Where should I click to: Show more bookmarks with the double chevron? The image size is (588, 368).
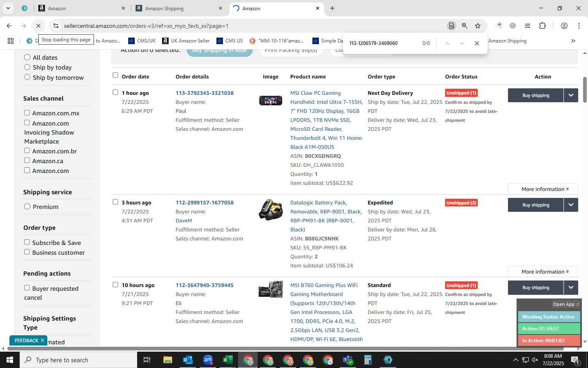[x=573, y=41]
